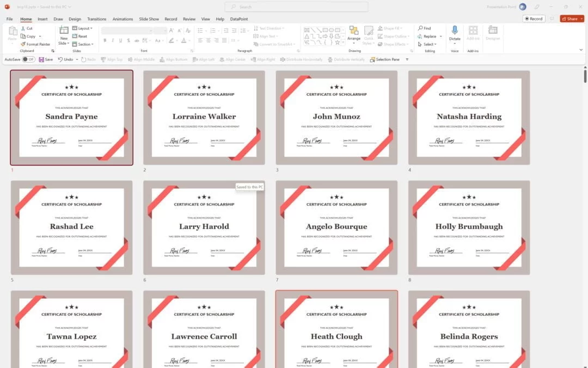This screenshot has width=588, height=368.
Task: Open the File menu
Action: (9, 19)
